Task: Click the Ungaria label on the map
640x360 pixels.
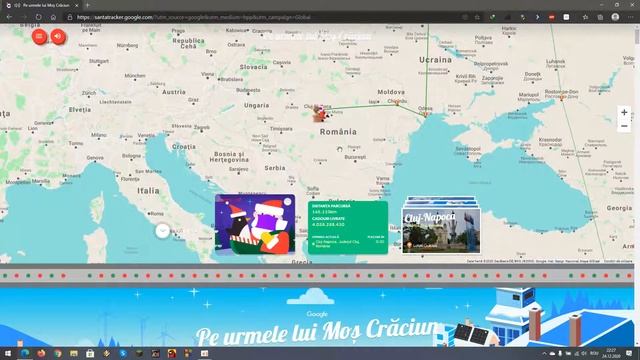Action: pos(256,105)
